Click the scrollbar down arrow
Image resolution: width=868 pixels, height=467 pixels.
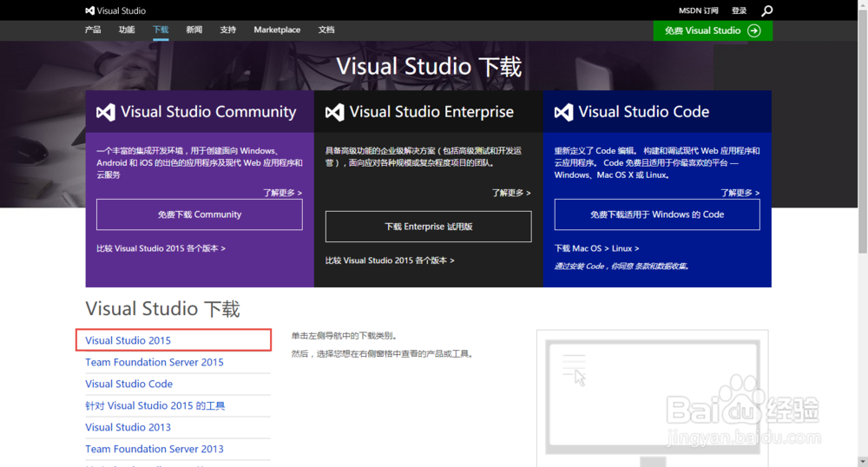click(863, 462)
